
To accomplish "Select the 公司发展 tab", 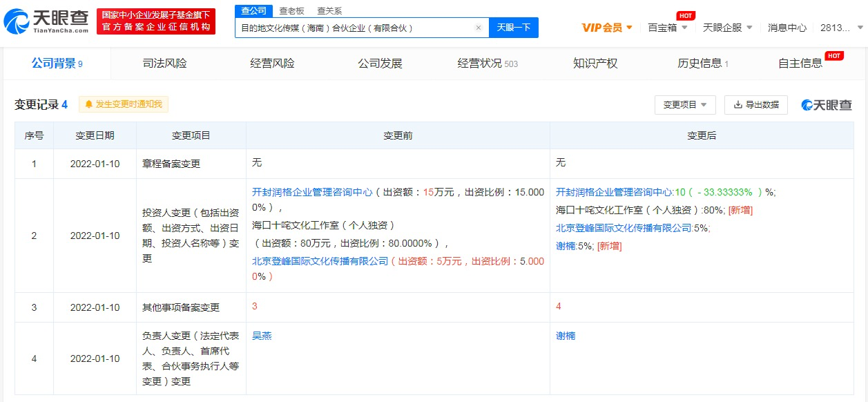I will tap(380, 64).
